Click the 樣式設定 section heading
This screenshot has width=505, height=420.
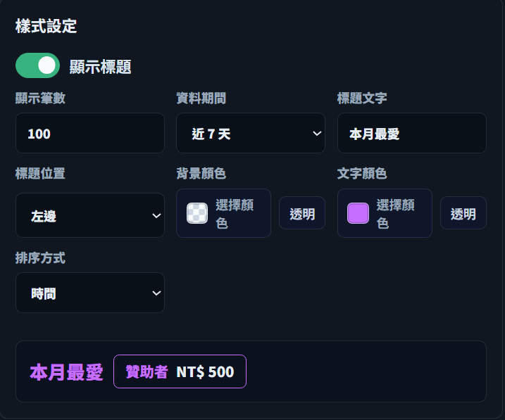(46, 26)
